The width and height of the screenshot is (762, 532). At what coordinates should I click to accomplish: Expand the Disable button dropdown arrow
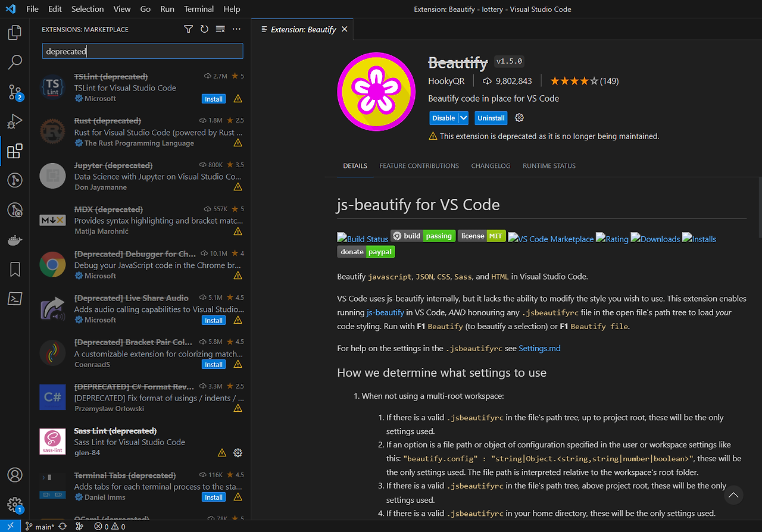tap(463, 118)
